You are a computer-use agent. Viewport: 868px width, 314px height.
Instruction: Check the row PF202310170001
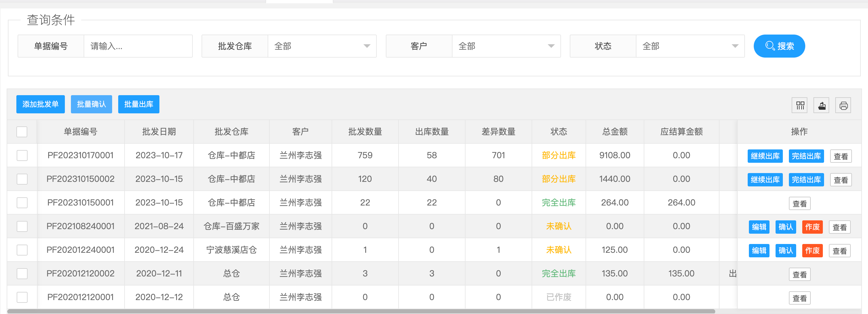[22, 155]
